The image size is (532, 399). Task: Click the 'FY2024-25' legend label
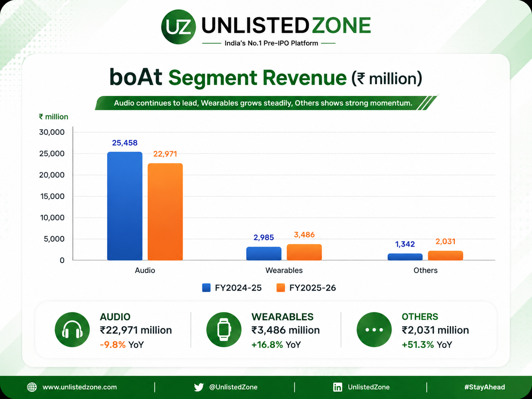(238, 288)
